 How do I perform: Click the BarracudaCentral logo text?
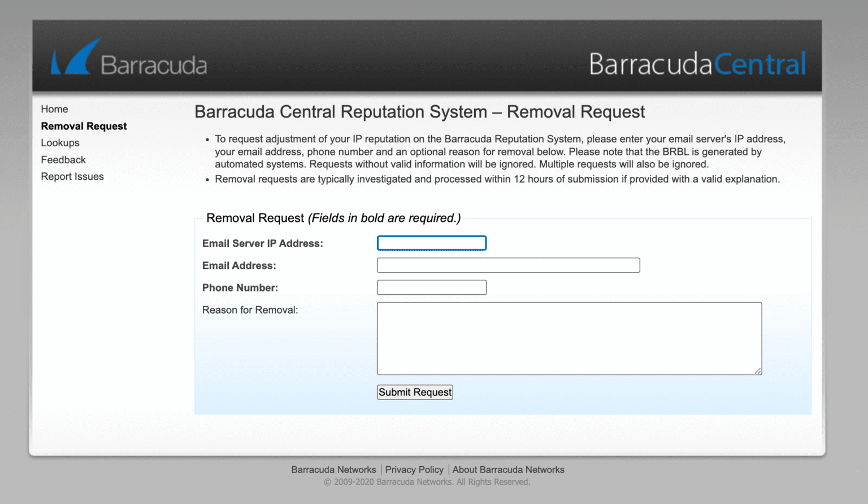coord(697,63)
